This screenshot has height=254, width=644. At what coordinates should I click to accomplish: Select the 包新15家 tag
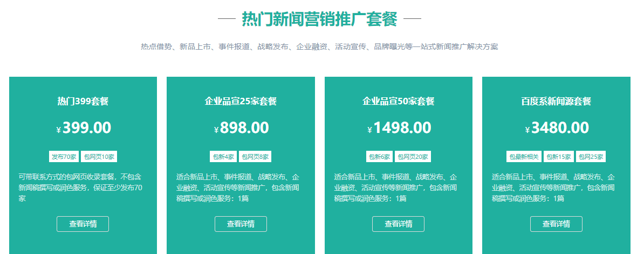tap(558, 157)
